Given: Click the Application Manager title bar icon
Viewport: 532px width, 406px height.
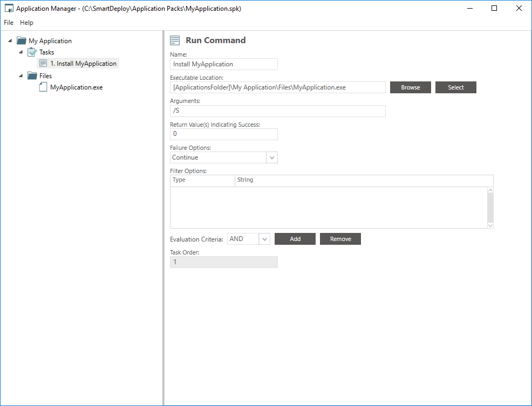Looking at the screenshot, I should 9,9.
